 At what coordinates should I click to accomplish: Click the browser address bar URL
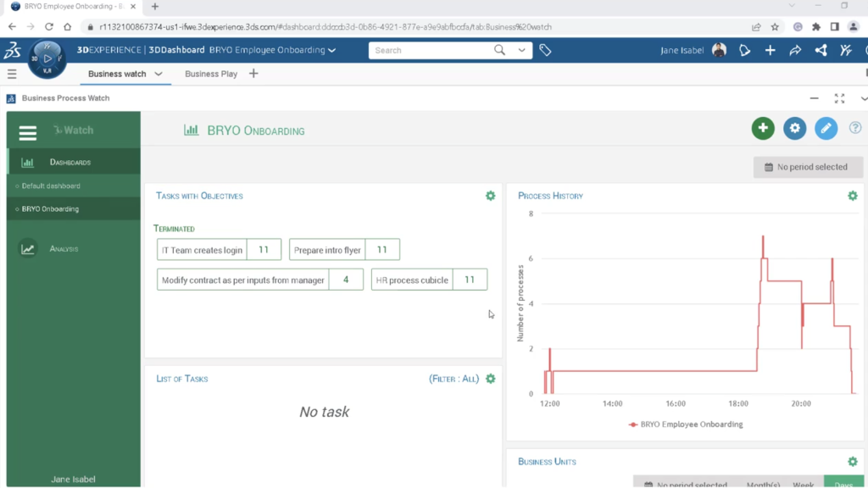pyautogui.click(x=325, y=26)
